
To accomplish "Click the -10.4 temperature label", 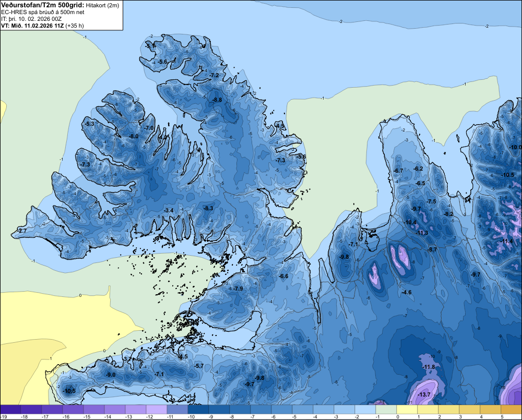I will point(410,222).
